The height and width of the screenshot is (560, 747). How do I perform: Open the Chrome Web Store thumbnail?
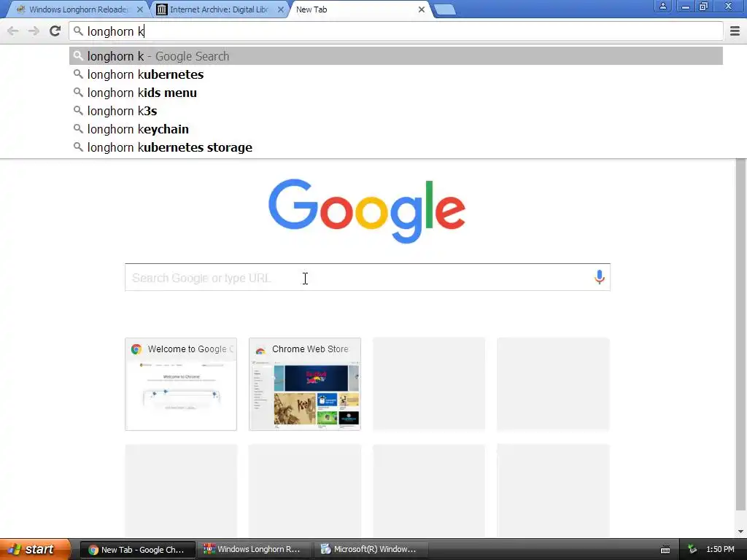point(305,384)
